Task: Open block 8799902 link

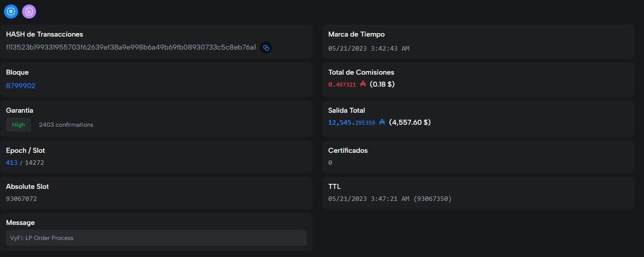Action: [21, 86]
